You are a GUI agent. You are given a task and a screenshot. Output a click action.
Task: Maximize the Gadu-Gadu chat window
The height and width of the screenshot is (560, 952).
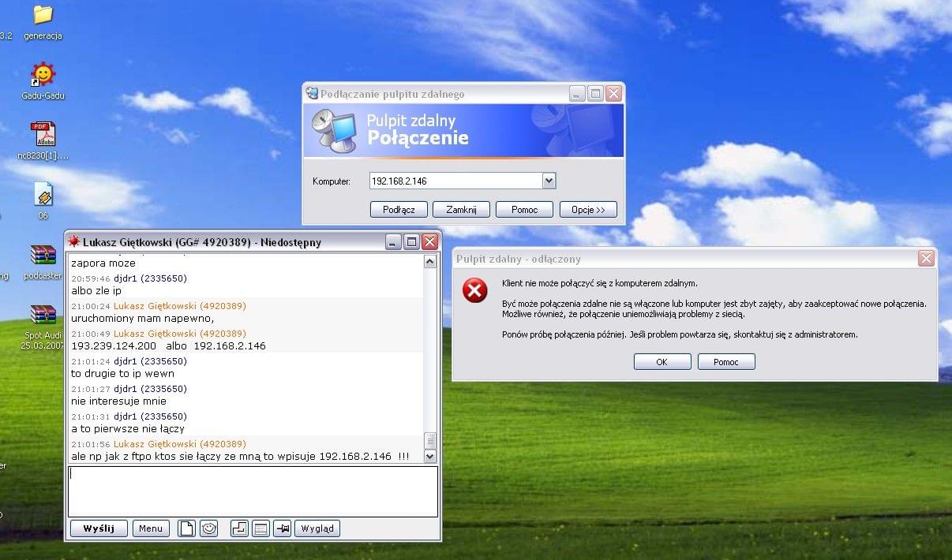[411, 242]
